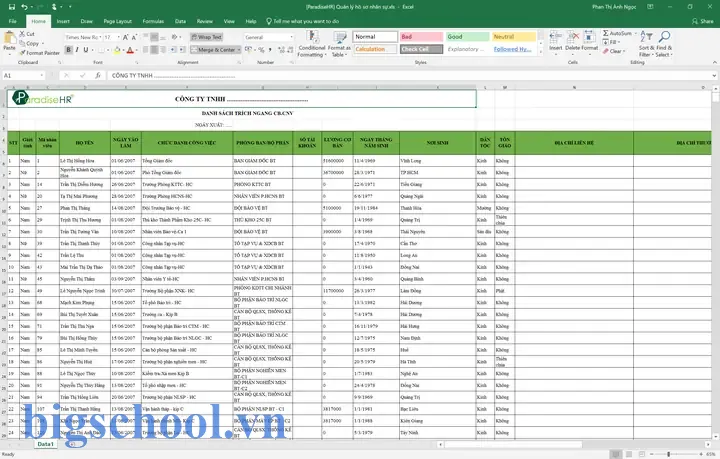
Task: Increase font size with the larger A
Action: (x=127, y=37)
